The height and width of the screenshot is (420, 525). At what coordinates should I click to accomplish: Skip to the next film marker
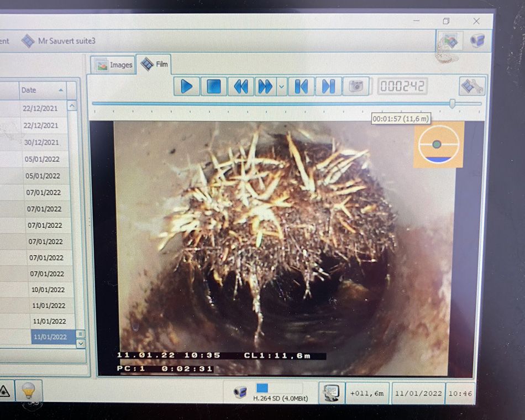[x=328, y=86]
